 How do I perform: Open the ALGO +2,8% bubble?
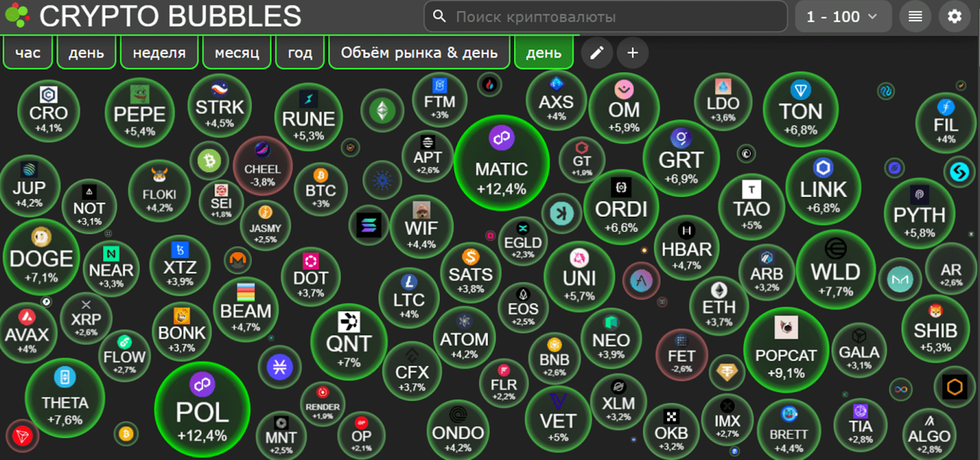click(x=929, y=434)
